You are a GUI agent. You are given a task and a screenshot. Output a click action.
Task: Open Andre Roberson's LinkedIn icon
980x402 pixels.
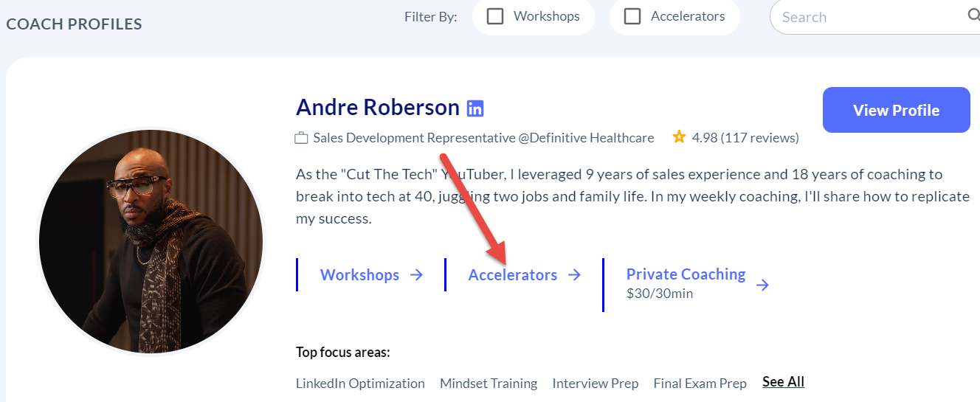pos(475,108)
